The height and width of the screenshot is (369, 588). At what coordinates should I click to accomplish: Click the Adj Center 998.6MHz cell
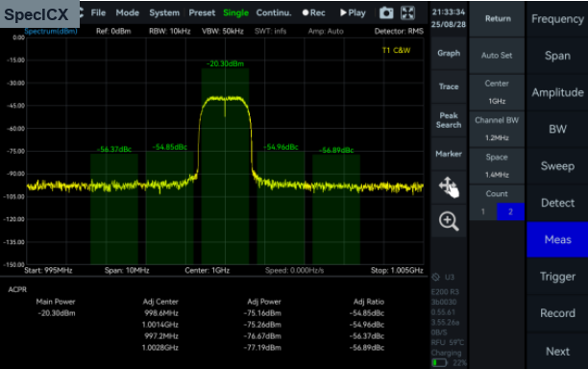coord(161,313)
